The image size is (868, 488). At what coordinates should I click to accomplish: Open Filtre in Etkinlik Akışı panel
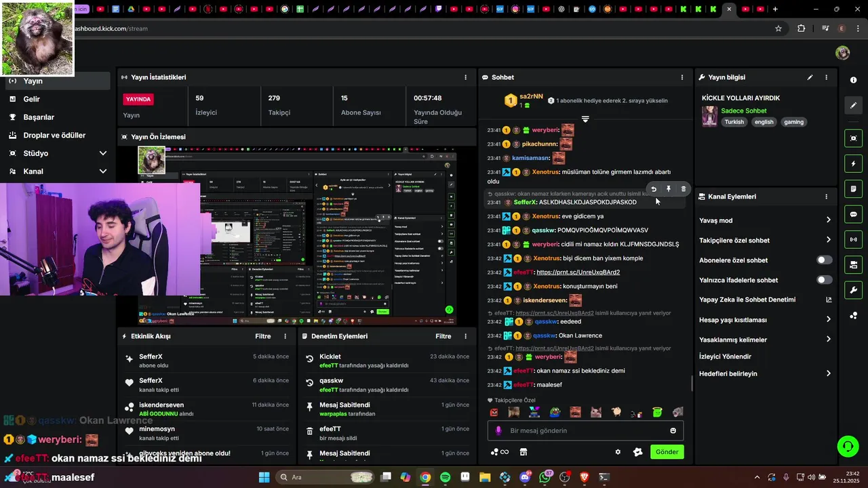(x=263, y=336)
